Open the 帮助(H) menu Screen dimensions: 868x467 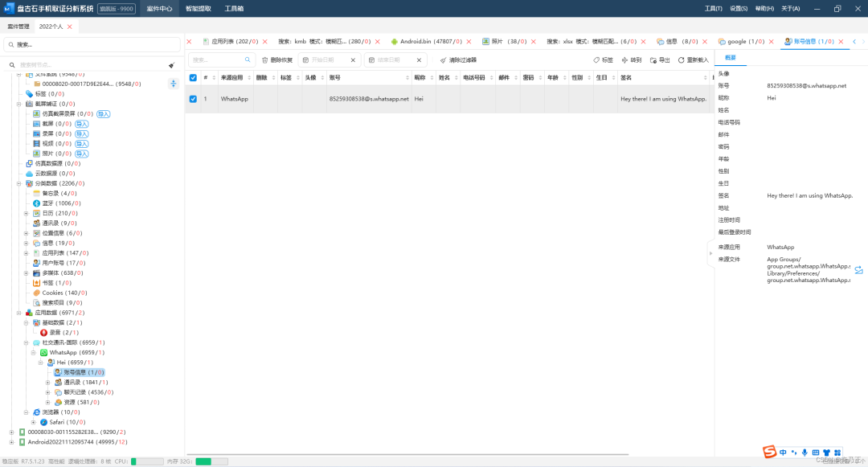click(x=764, y=8)
